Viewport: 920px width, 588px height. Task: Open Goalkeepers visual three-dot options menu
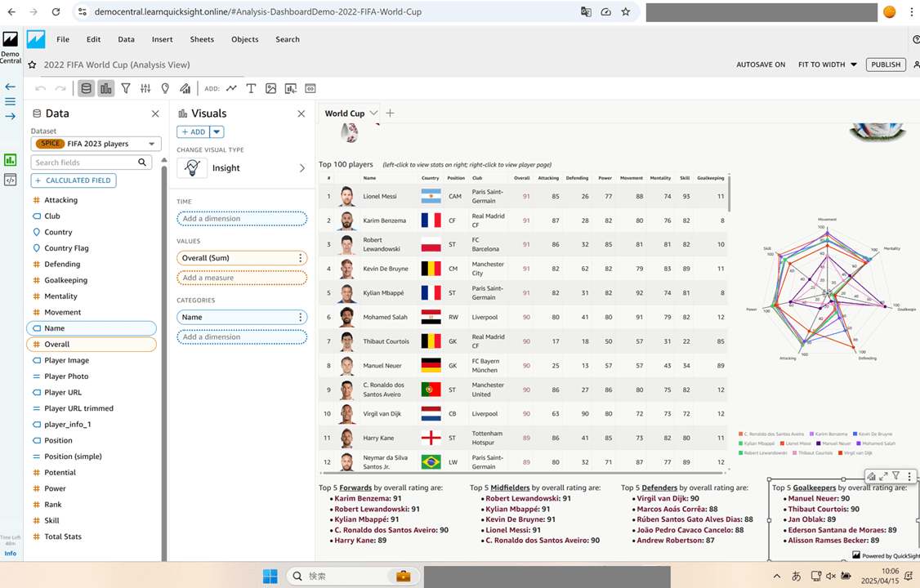(909, 476)
